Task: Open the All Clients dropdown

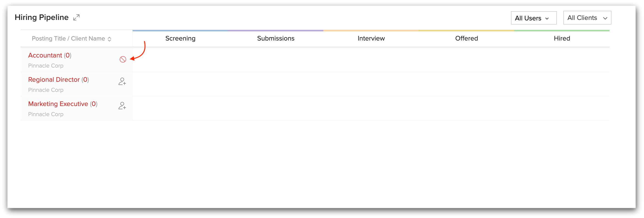Action: point(587,18)
